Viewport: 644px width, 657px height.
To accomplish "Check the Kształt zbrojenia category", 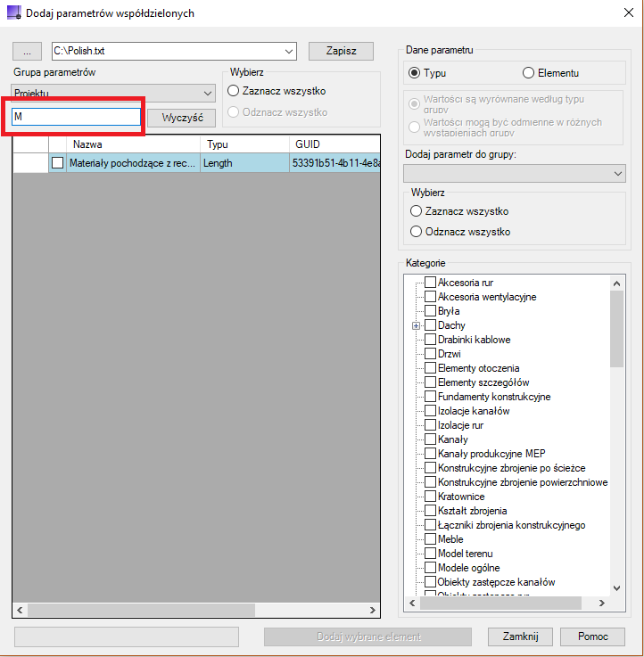I will click(x=430, y=510).
